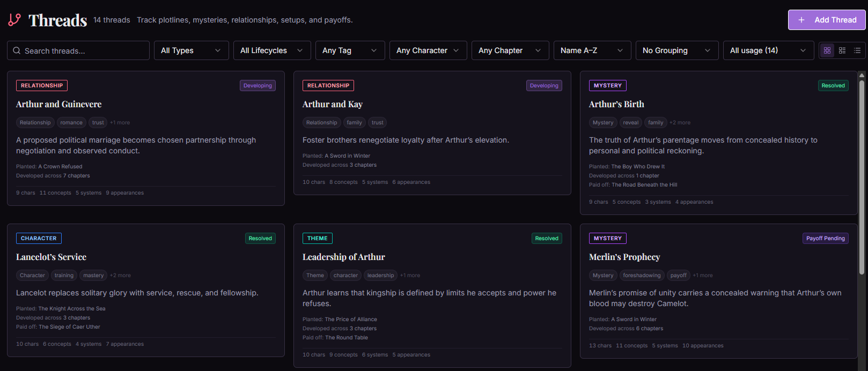Click the Payoff Pending badge on Merlin's Prophecy
Image resolution: width=868 pixels, height=371 pixels.
(x=826, y=239)
